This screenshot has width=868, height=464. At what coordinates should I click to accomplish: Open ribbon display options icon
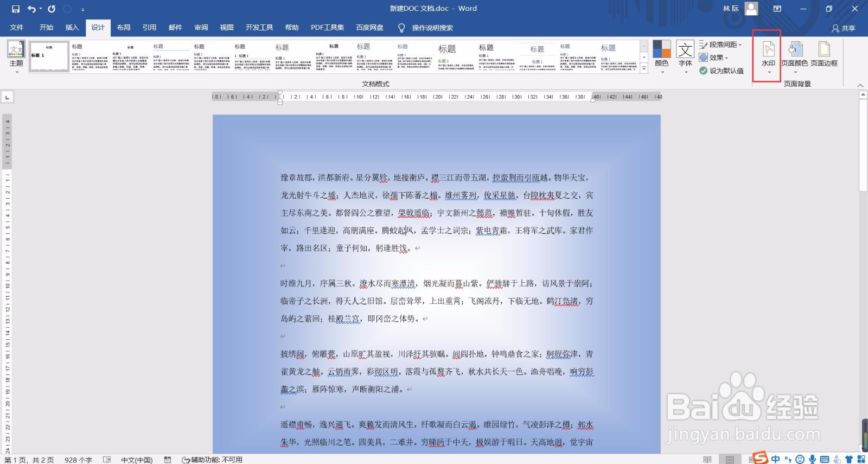click(777, 9)
